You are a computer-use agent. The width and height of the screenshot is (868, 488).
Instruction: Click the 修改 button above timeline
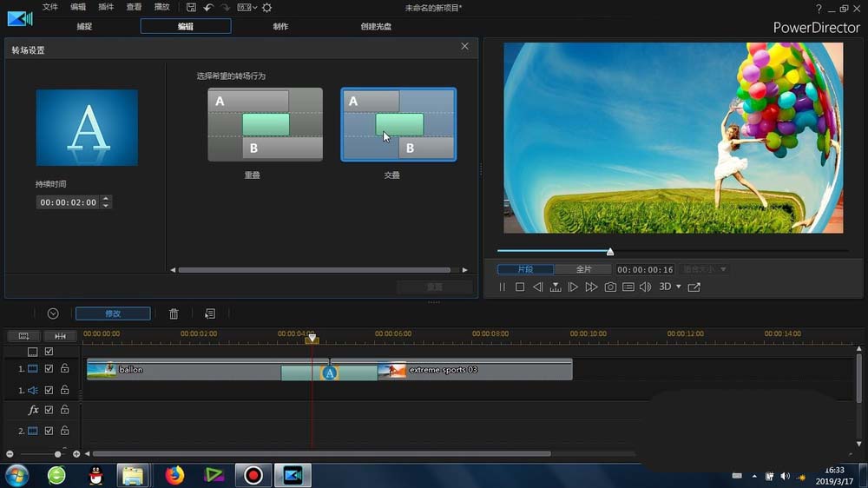pos(113,313)
